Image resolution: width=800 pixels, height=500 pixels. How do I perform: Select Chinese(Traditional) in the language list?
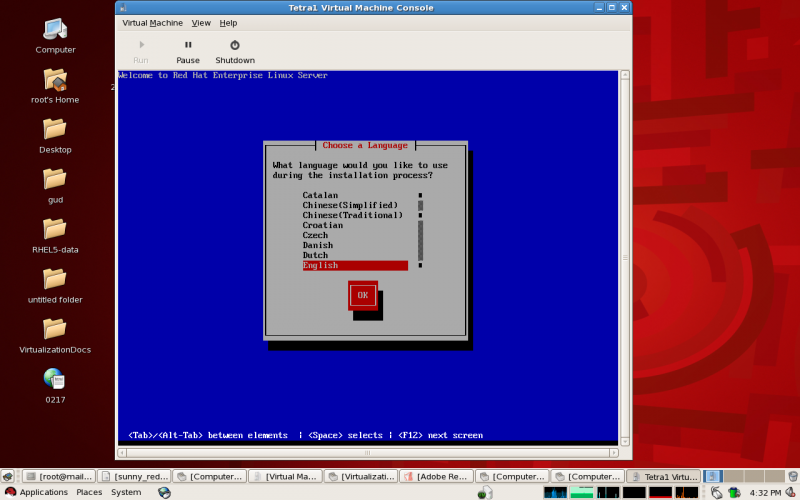point(355,215)
